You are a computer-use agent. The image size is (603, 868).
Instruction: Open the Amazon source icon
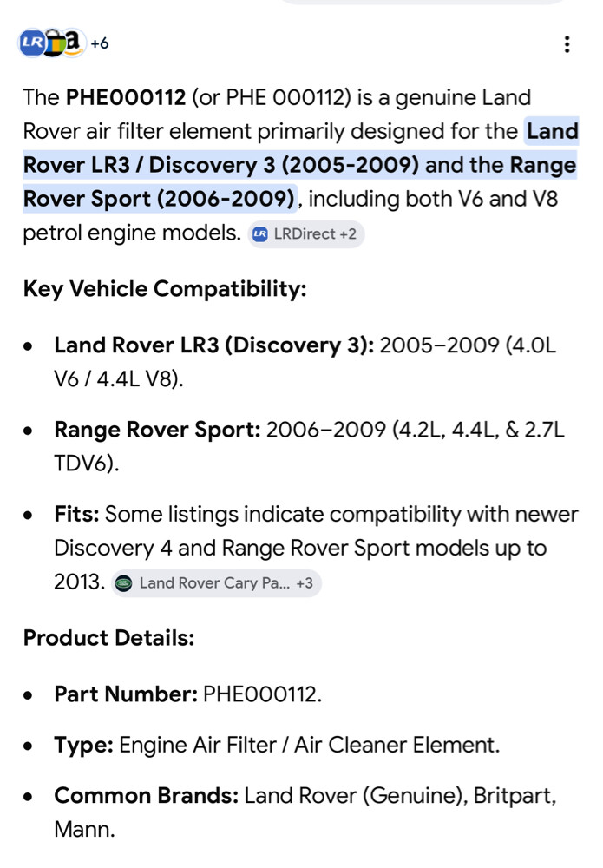pyautogui.click(x=74, y=43)
